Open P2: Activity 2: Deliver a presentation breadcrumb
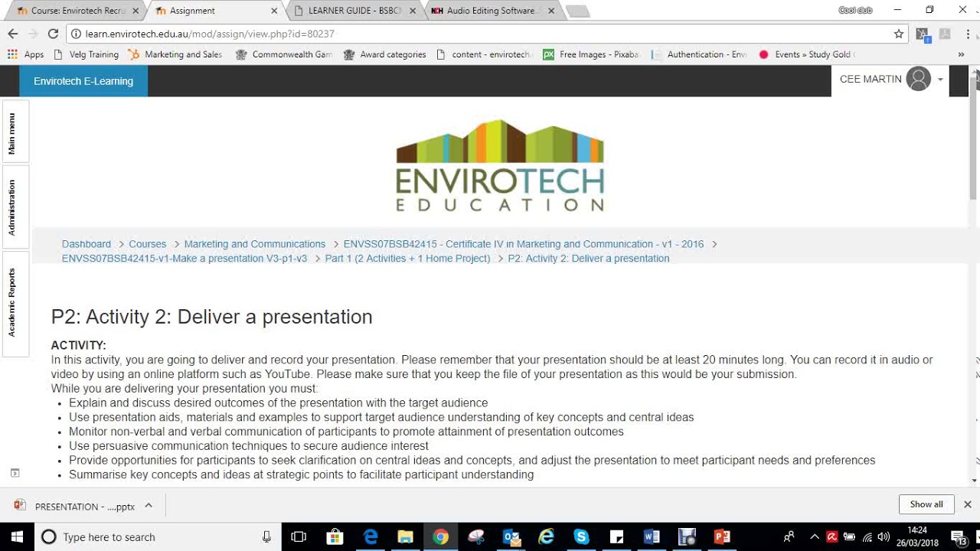This screenshot has height=551, width=980. coord(589,259)
